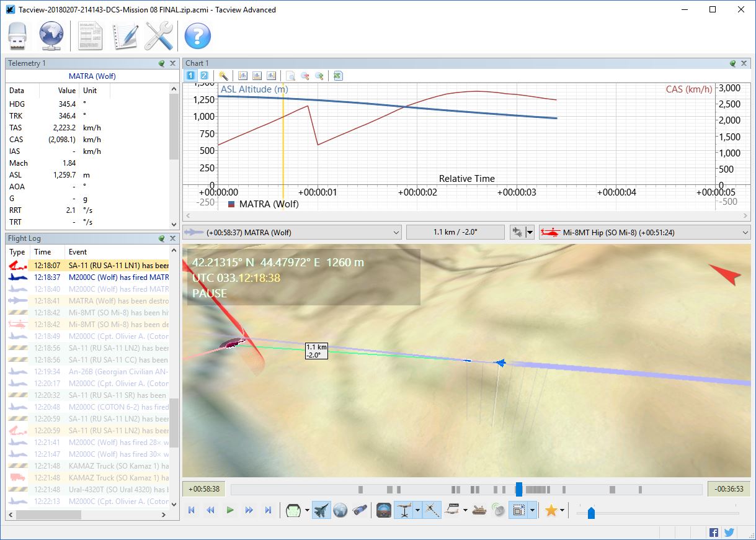Select SA-11 (RU SA-11 LN1) flight log event

(88, 266)
